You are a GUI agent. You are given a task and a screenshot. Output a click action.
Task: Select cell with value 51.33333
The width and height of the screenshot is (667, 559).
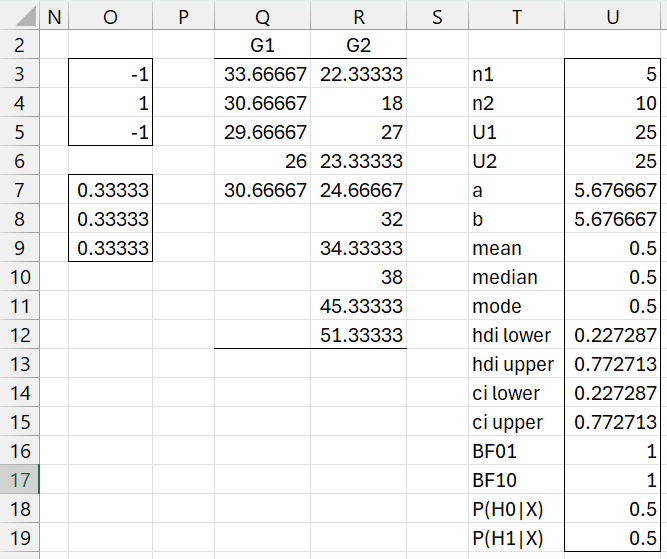(358, 335)
